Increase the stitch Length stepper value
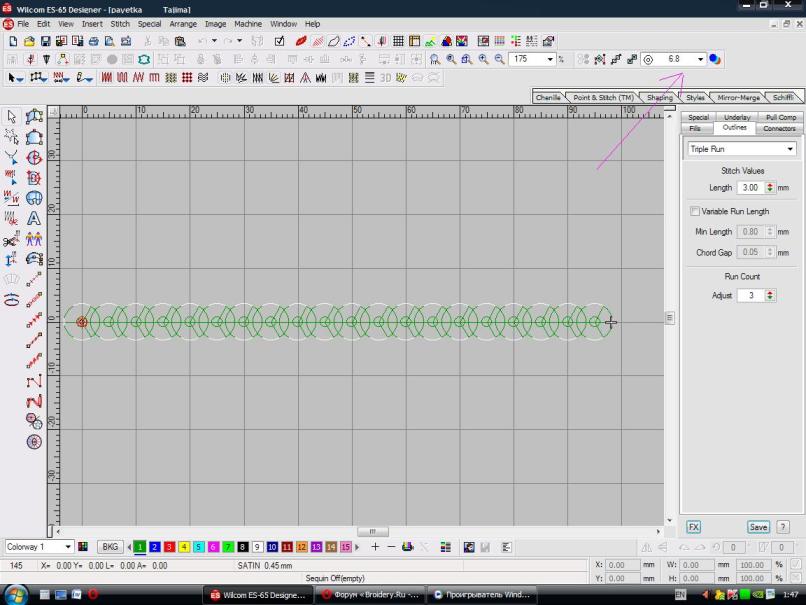 pyautogui.click(x=770, y=184)
